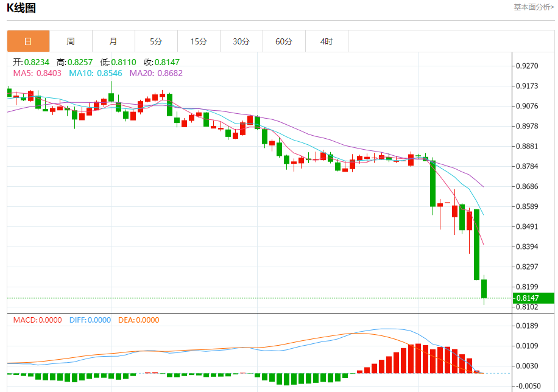Click the MA20 0.8682 legend label
Screen dimensions: 558x392
[x=156, y=73]
